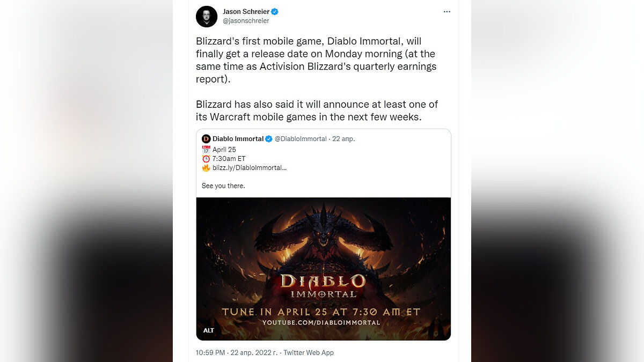Image resolution: width=644 pixels, height=362 pixels.
Task: Open the tweet's three-dot More menu
Action: [447, 12]
